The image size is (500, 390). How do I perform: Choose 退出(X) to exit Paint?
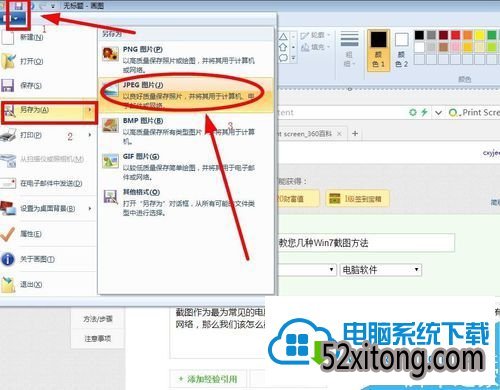pos(48,285)
